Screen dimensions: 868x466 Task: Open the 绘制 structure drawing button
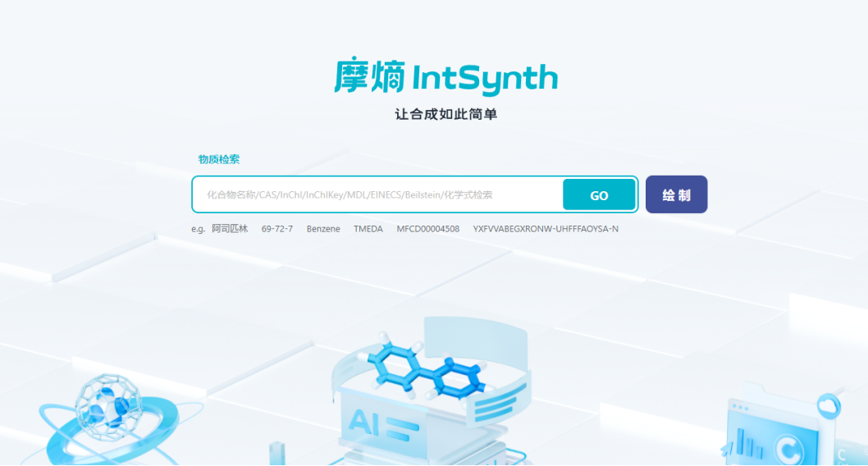point(677,194)
